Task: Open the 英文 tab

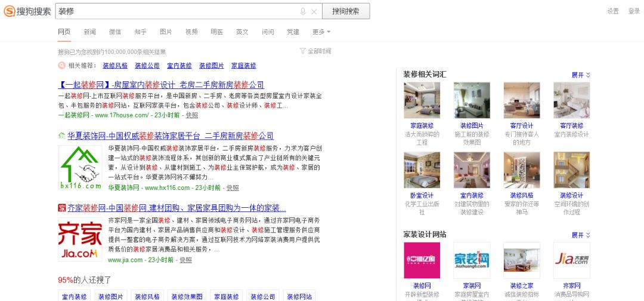Action: click(242, 32)
